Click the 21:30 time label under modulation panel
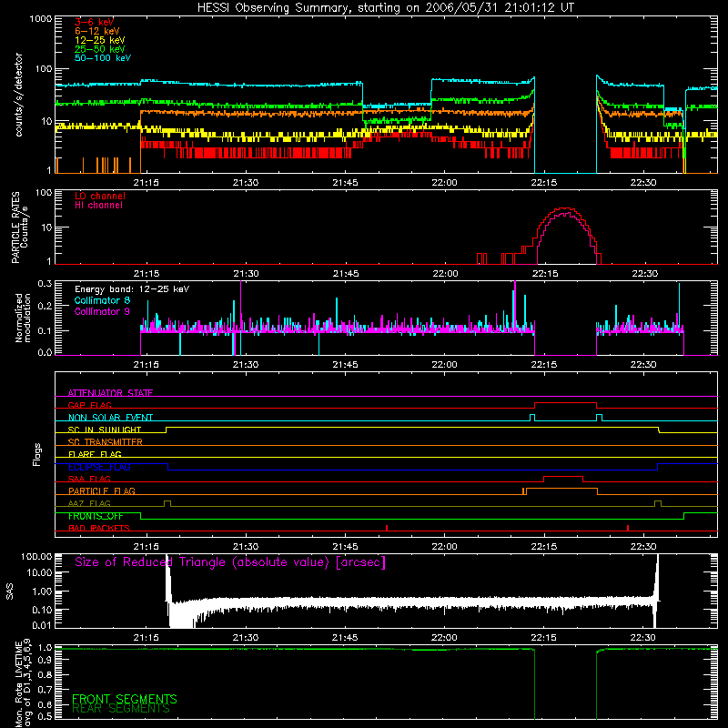Image resolution: width=728 pixels, height=728 pixels. point(245,365)
